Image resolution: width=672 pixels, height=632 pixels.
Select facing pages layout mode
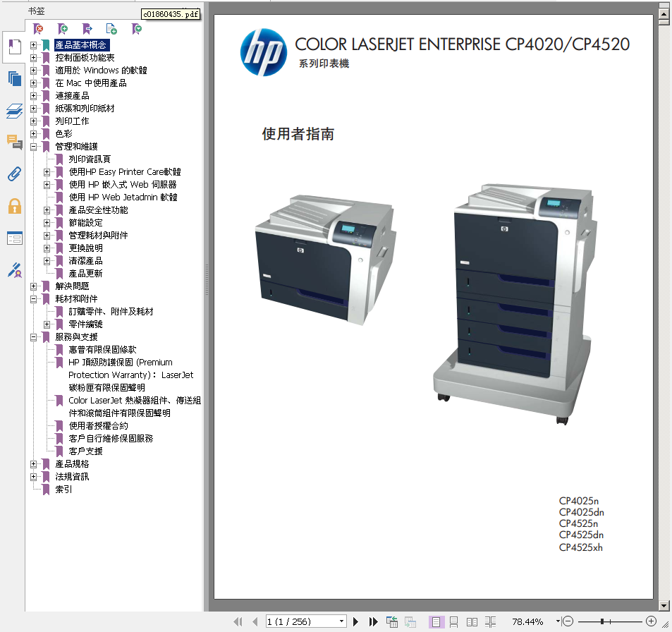[472, 621]
